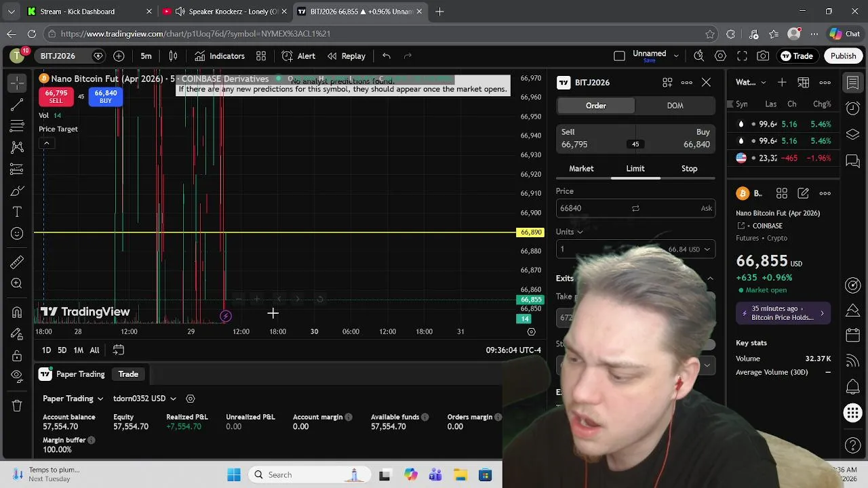Collapse the Exits section chevron

tap(710, 279)
